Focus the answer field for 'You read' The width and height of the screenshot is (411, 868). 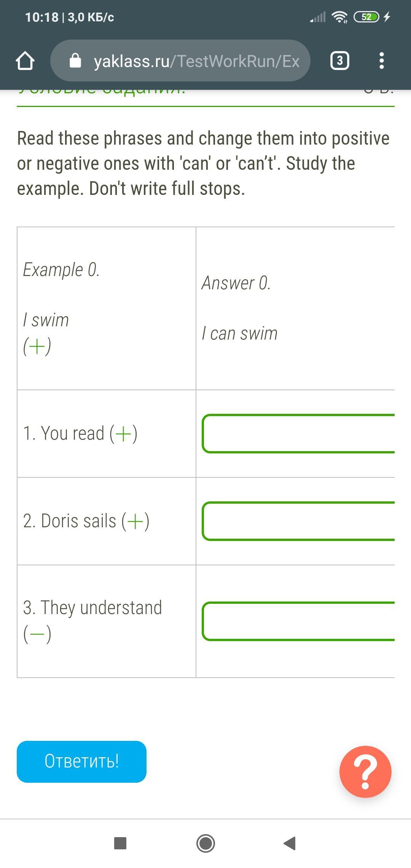tap(298, 434)
